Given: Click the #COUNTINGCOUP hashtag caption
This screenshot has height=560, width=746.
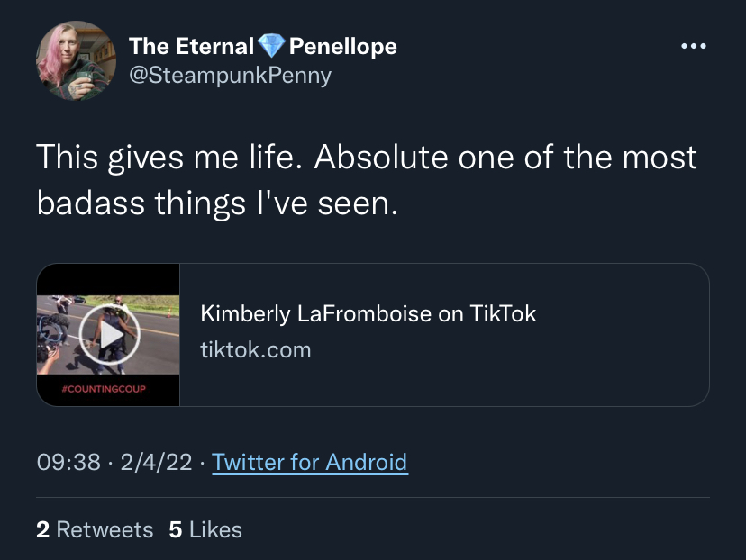Looking at the screenshot, I should [x=104, y=389].
